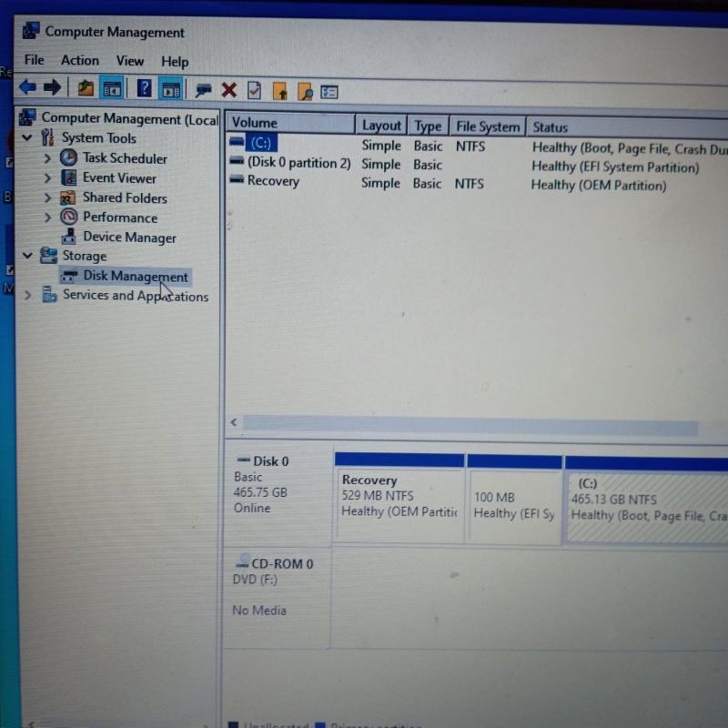The height and width of the screenshot is (728, 728).
Task: Click the Properties checkmark page icon
Action: click(x=255, y=90)
